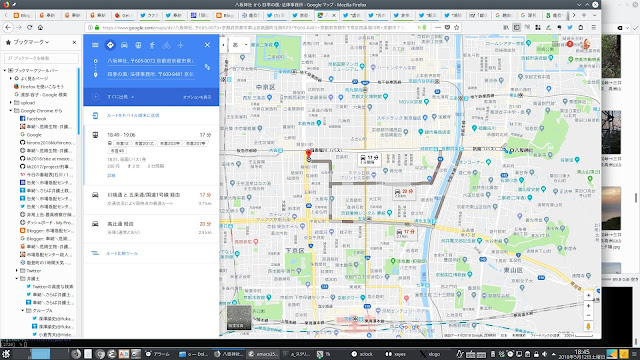640x360 pixels.
Task: Add a destination with the plus icon
Action: [x=95, y=97]
